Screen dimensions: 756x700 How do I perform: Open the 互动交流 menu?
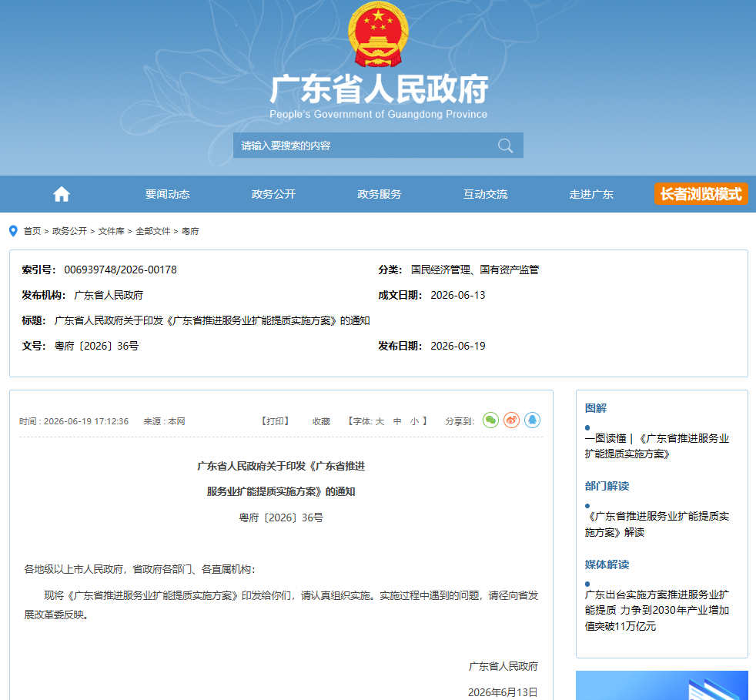(486, 194)
